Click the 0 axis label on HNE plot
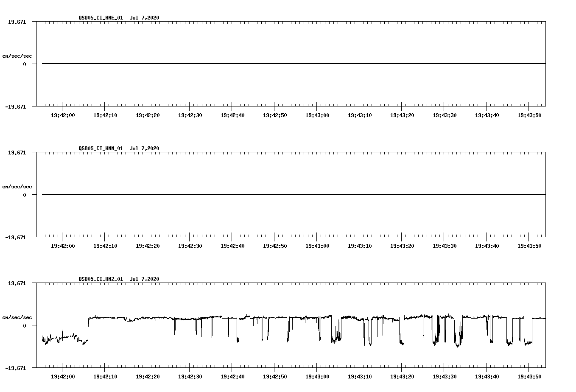The width and height of the screenshot is (576, 392). 25,64
